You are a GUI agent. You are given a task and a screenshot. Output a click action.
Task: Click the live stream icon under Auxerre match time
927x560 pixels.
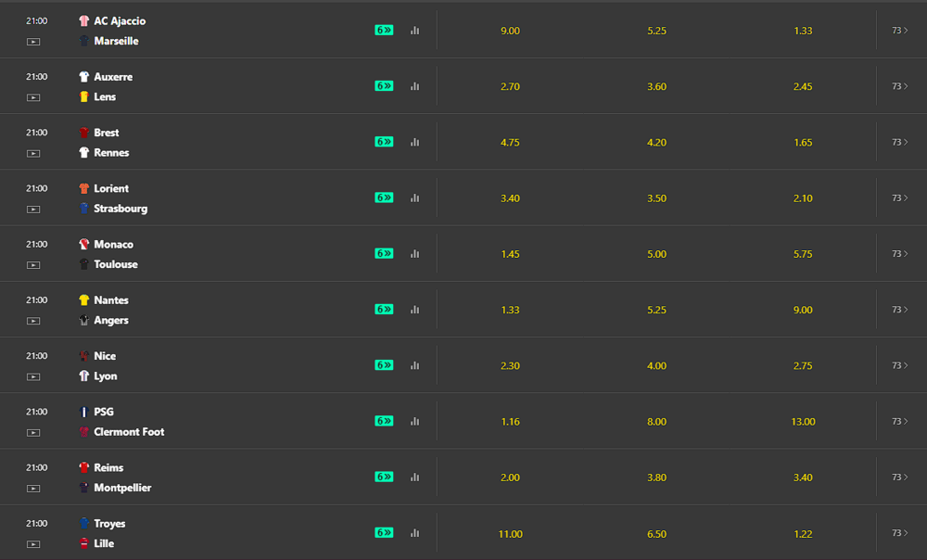click(x=33, y=97)
